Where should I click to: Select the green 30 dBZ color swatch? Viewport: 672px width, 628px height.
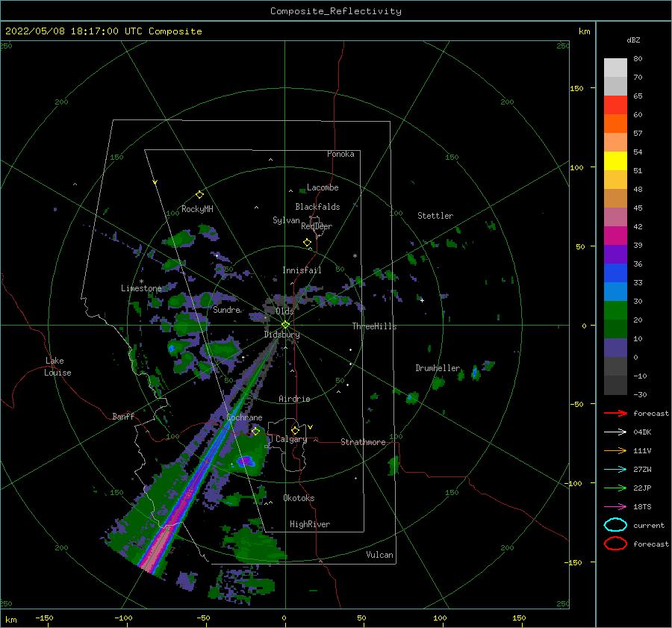point(615,311)
